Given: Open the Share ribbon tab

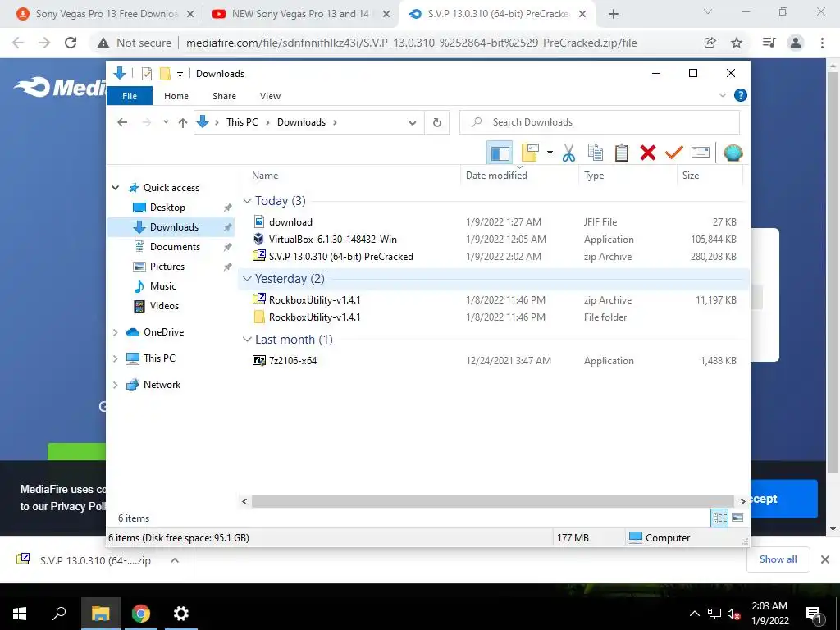Looking at the screenshot, I should (x=224, y=96).
